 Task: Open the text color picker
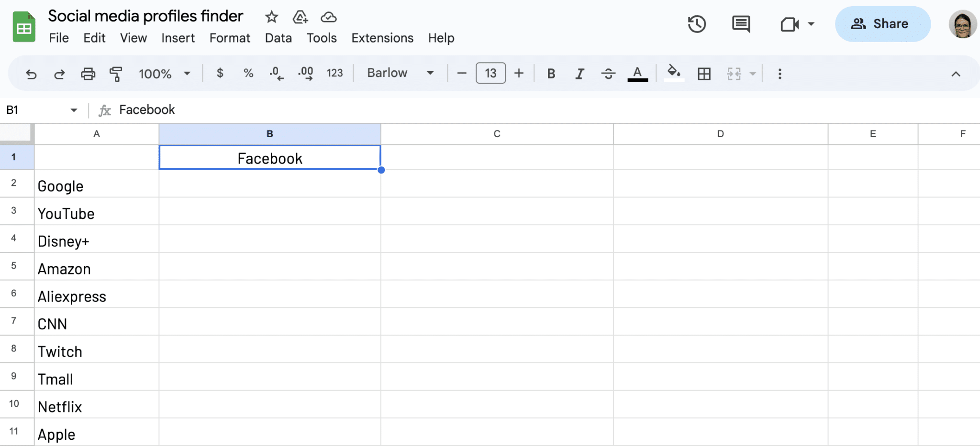point(637,74)
